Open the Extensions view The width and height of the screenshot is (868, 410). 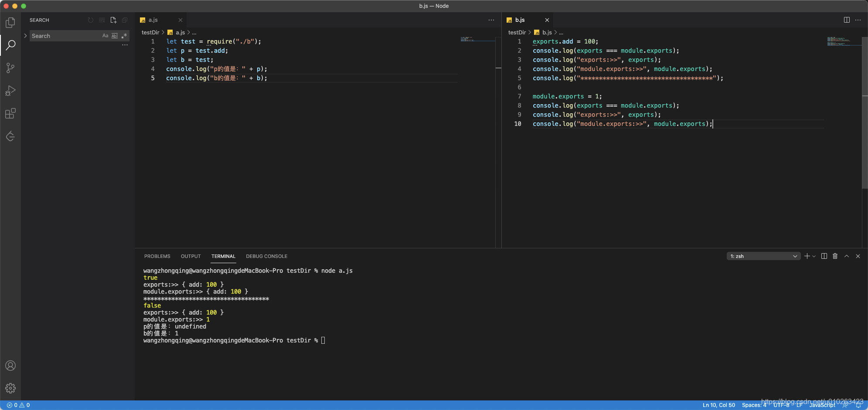[10, 113]
